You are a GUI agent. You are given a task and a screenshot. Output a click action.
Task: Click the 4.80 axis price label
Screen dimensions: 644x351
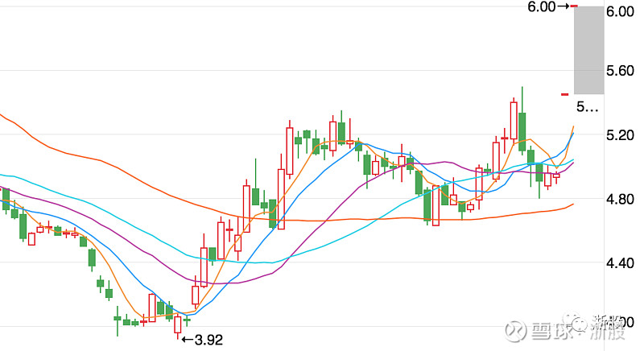[621, 200]
